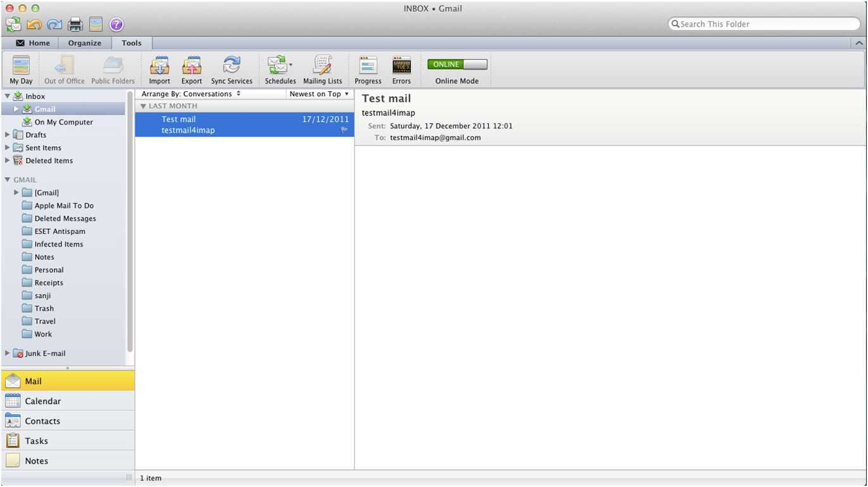
Task: Open the Apple Mail To Do folder
Action: (x=64, y=206)
